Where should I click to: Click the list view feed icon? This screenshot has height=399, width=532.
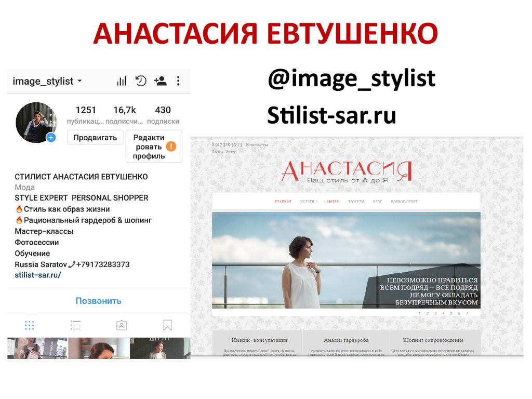pyautogui.click(x=75, y=325)
